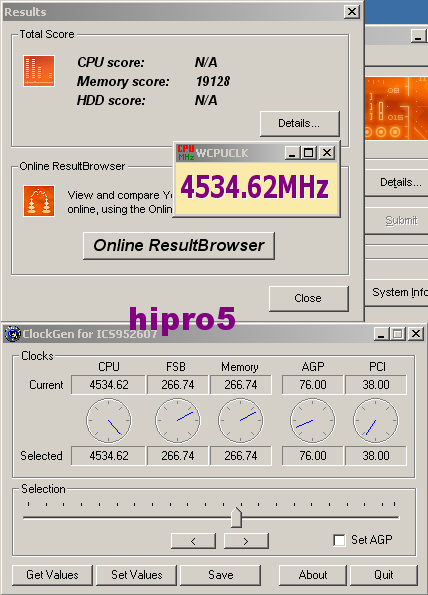Click the Current CPU value 4534.62
Screen dimensions: 428x595
pyautogui.click(x=108, y=385)
